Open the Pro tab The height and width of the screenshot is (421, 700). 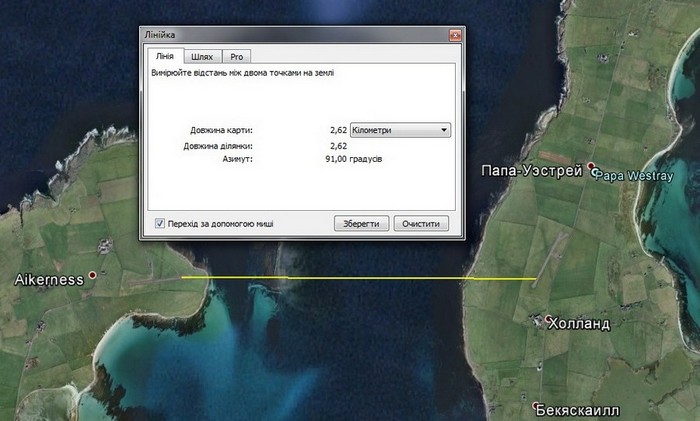pyautogui.click(x=236, y=57)
